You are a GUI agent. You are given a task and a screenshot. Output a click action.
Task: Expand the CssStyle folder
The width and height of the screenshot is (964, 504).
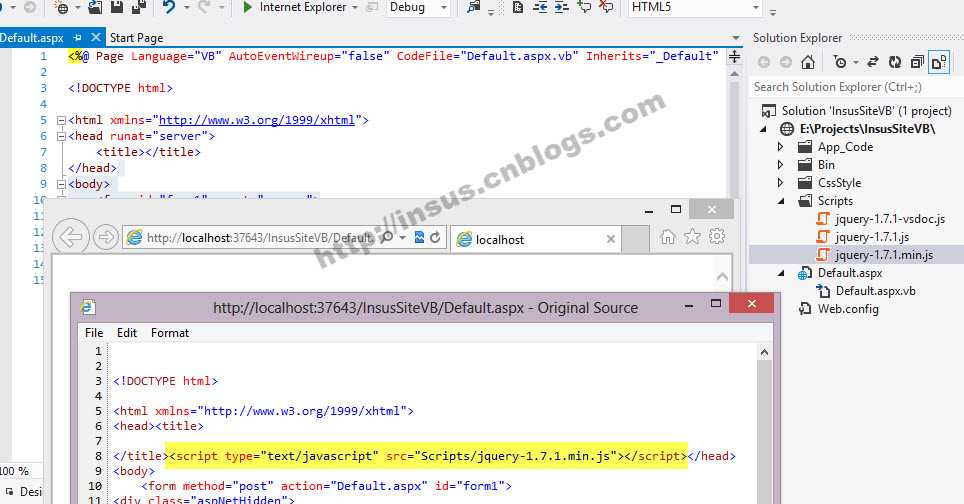781,183
